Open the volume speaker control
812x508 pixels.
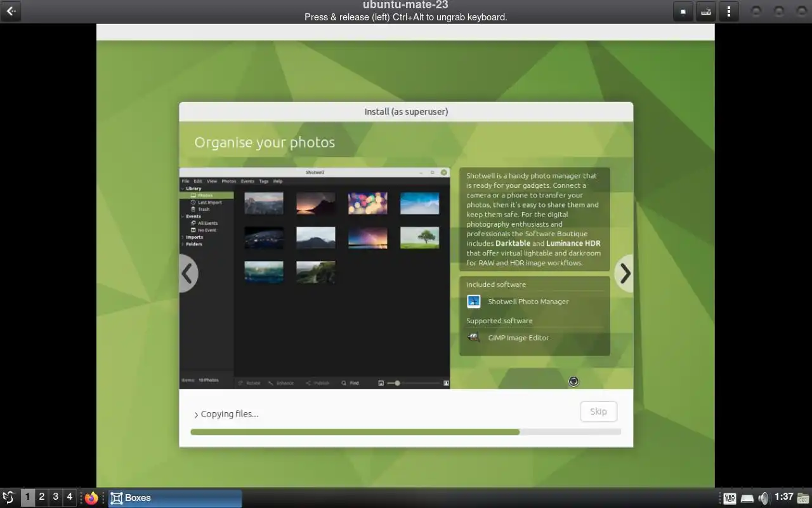[x=764, y=498]
